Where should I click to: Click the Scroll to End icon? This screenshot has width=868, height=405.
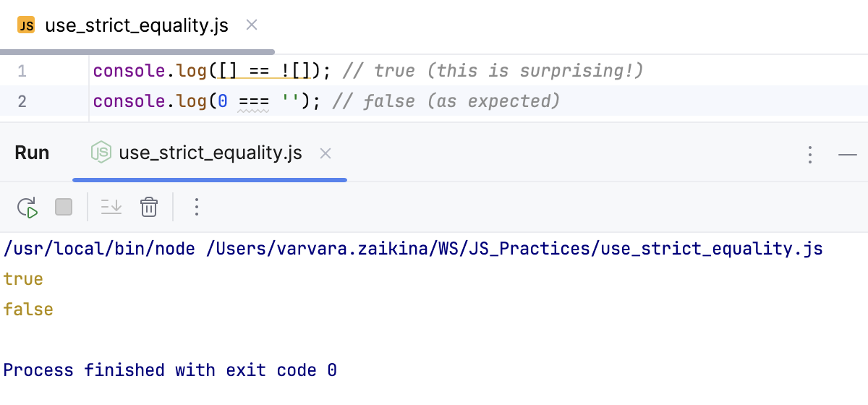click(x=111, y=208)
